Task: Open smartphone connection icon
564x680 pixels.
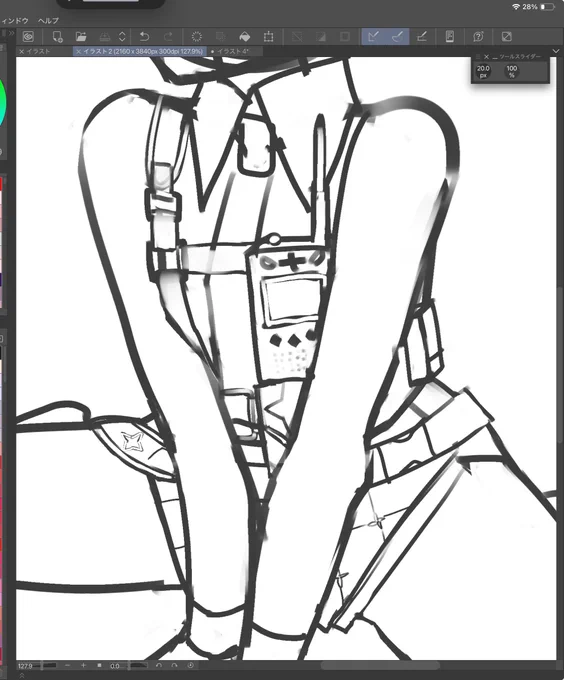Action: coord(450,37)
